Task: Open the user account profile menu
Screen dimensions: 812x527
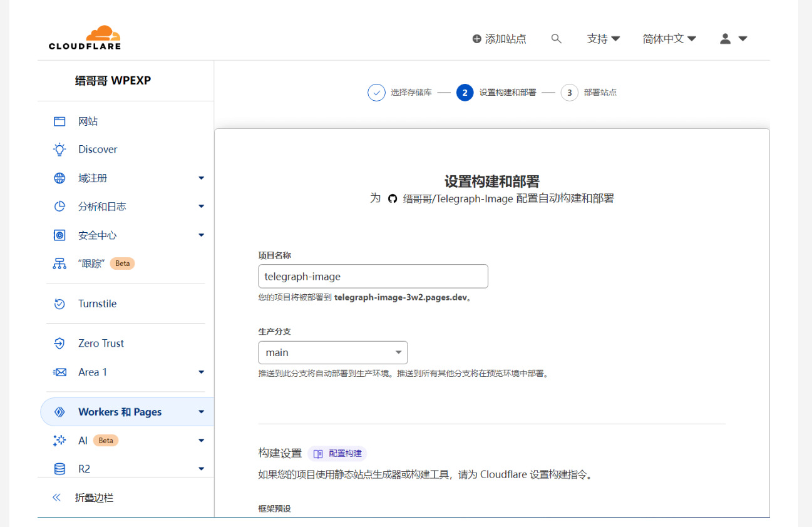Action: click(733, 39)
